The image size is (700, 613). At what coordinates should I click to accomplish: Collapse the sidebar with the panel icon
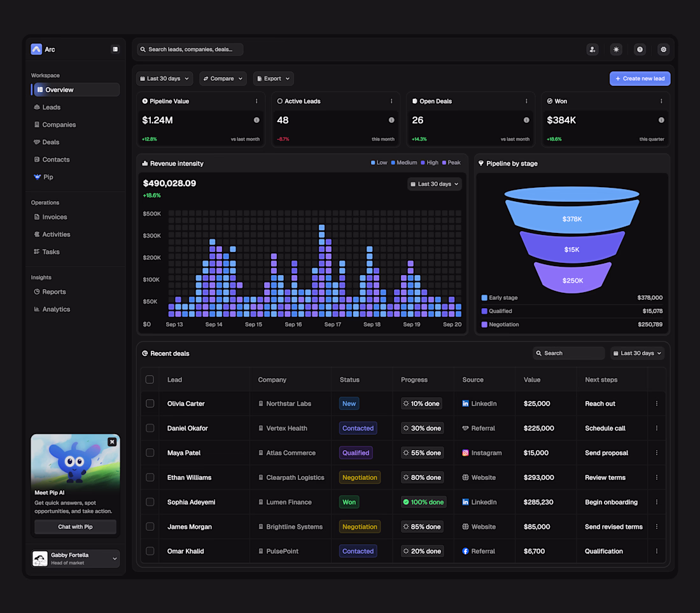tap(115, 49)
